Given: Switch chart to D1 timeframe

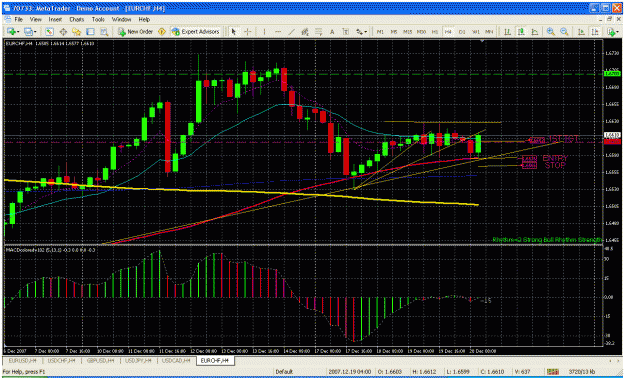Looking at the screenshot, I should pyautogui.click(x=462, y=32).
